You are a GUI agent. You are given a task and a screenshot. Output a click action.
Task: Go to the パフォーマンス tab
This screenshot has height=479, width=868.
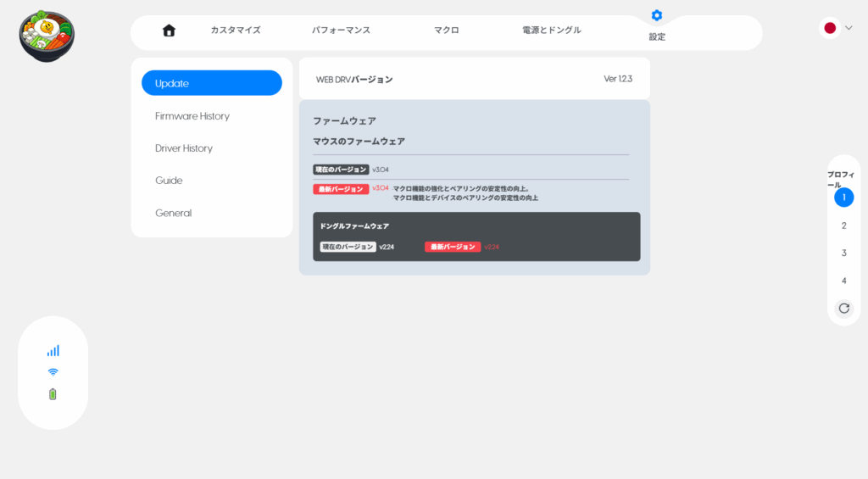pyautogui.click(x=341, y=31)
